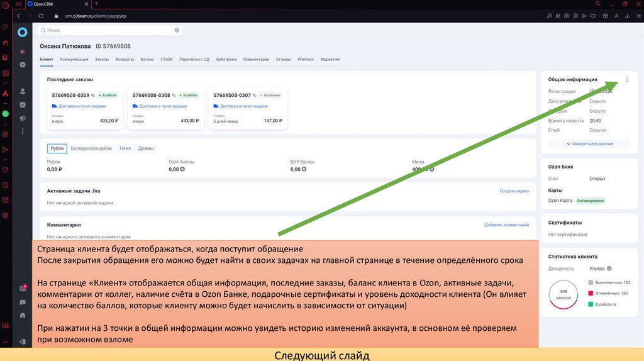Click the Активирована card status badge

(x=590, y=201)
